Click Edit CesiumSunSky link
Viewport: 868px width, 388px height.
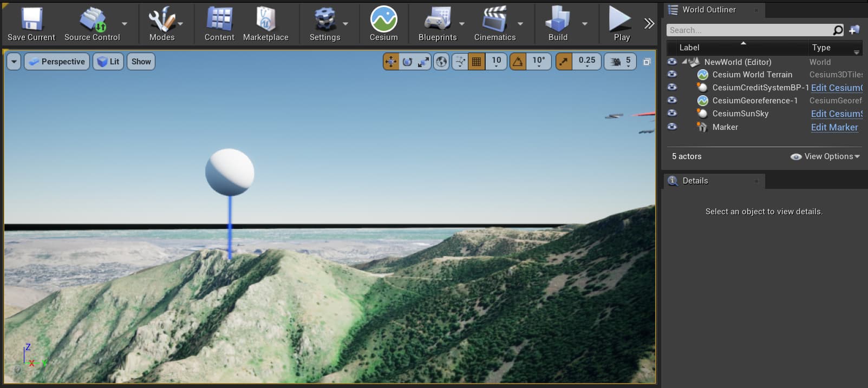837,114
